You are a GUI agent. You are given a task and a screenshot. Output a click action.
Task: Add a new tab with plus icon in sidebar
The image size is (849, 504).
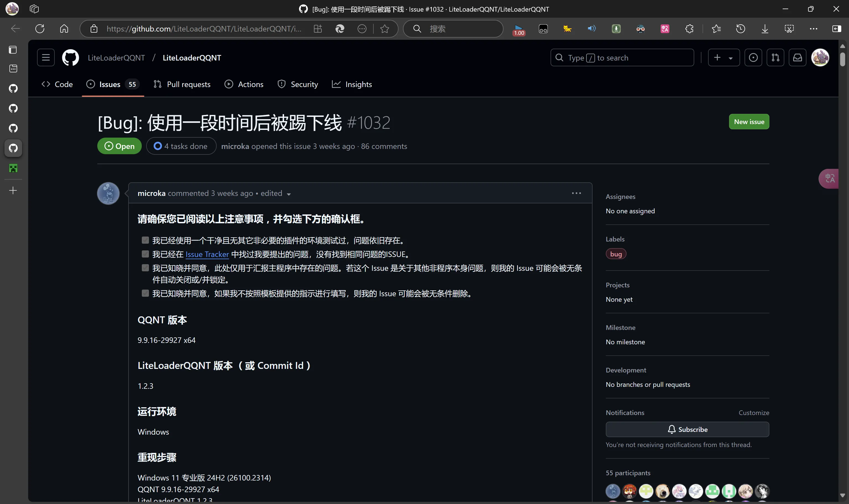(13, 191)
